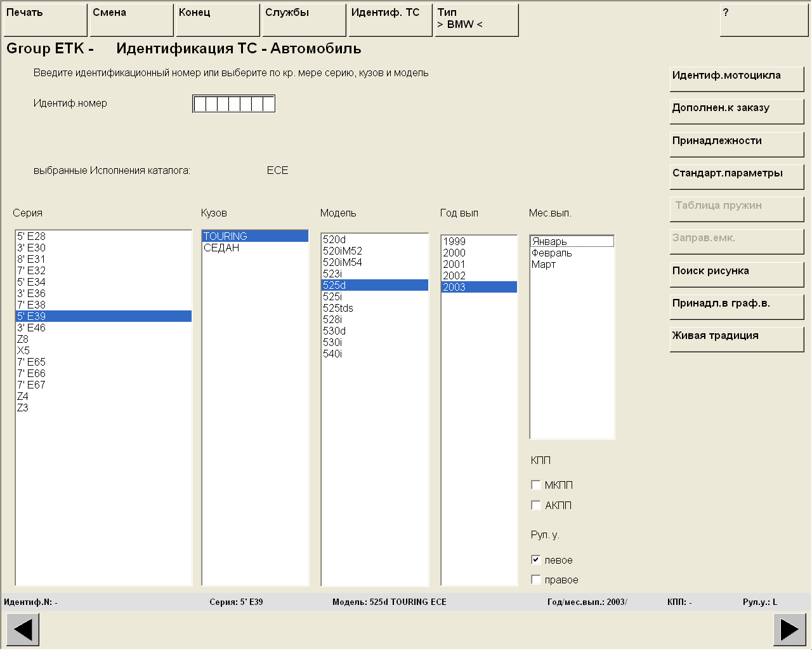Open the Смена menu button
Viewport: 812px width, 650px height.
point(132,20)
